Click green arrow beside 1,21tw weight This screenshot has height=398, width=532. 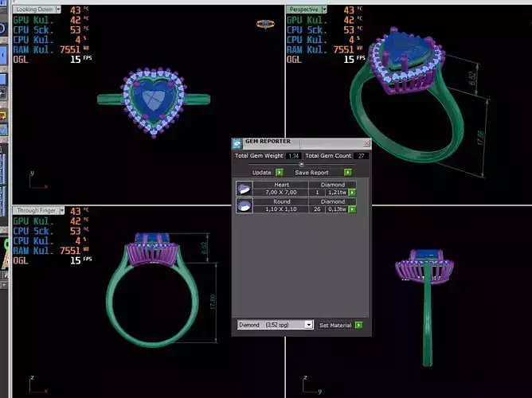(352, 193)
